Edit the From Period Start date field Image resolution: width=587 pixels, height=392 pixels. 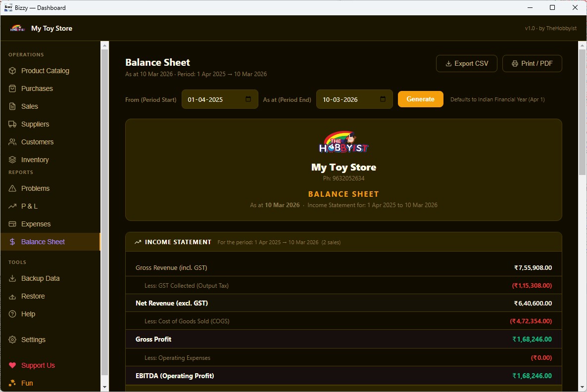(220, 99)
